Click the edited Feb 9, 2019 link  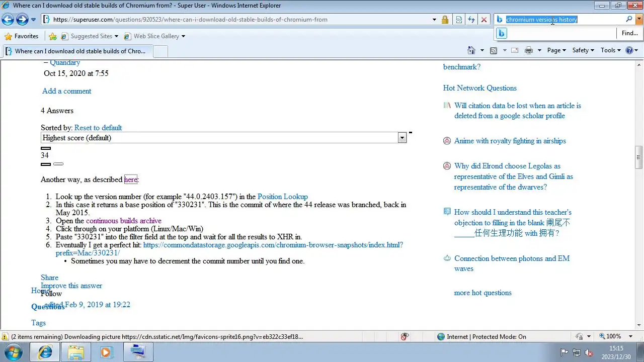[88, 305]
